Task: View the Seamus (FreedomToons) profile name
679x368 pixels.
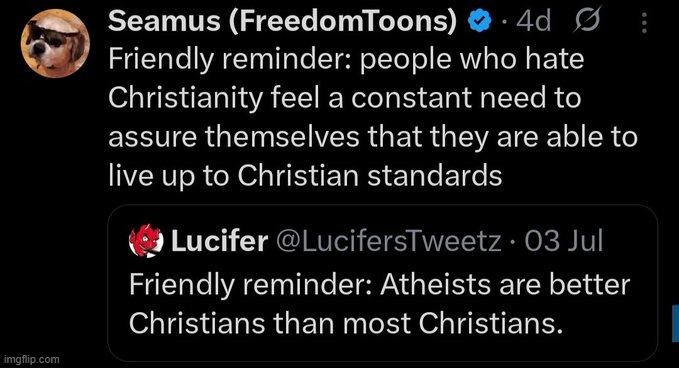Action: [x=282, y=20]
